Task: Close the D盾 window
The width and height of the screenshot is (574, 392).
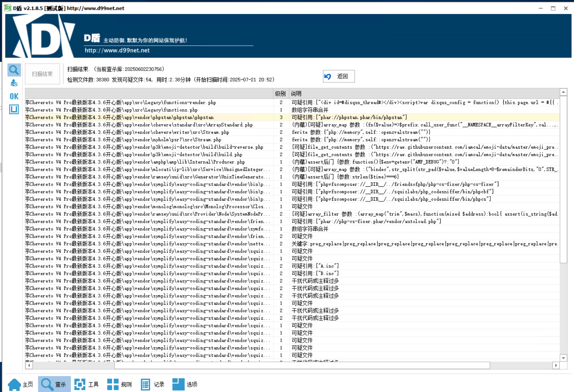Action: point(566,8)
